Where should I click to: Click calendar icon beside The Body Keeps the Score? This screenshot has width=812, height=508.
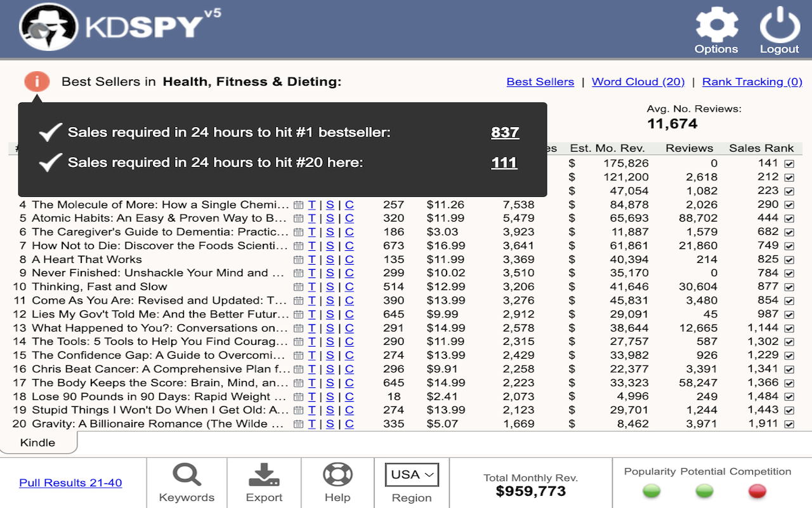pyautogui.click(x=299, y=383)
